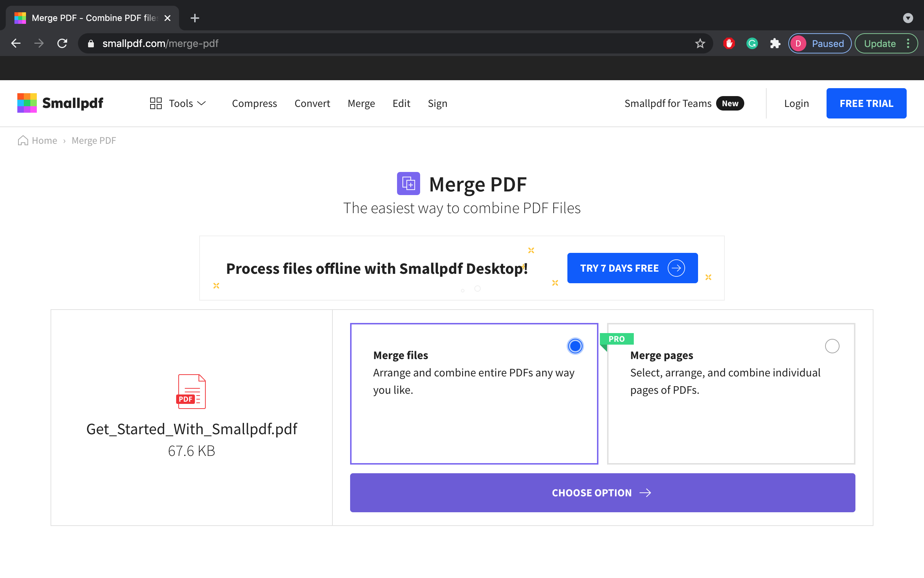The width and height of the screenshot is (924, 578).
Task: Open the Paused profile button
Action: point(820,44)
